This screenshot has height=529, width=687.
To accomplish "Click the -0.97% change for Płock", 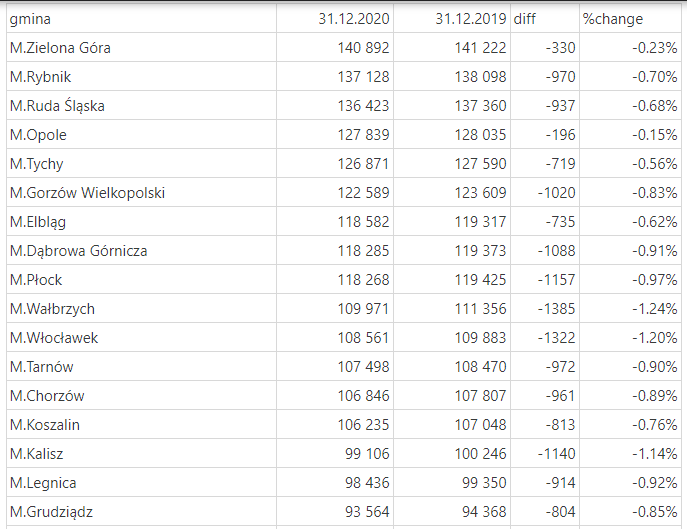I will [x=655, y=280].
